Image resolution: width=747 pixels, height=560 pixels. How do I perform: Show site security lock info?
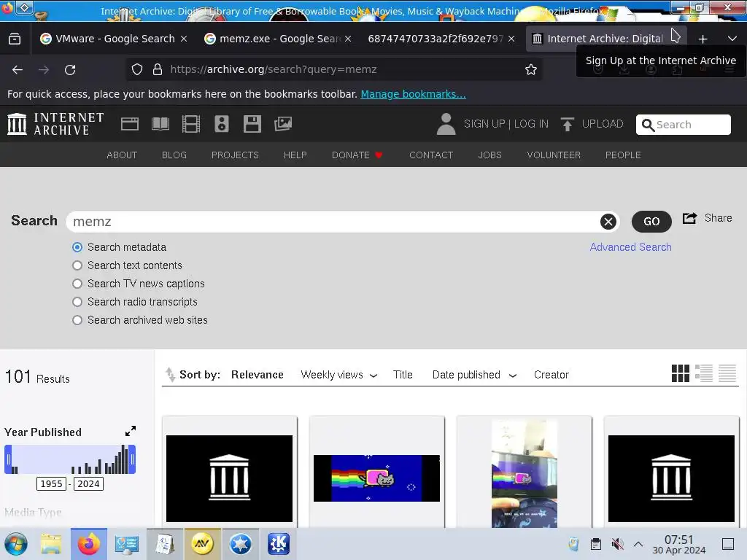coord(158,69)
